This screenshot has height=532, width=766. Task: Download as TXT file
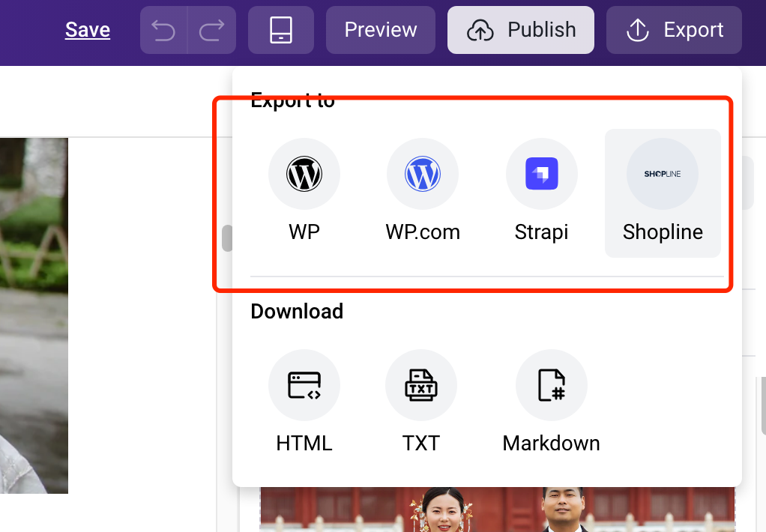(x=421, y=402)
